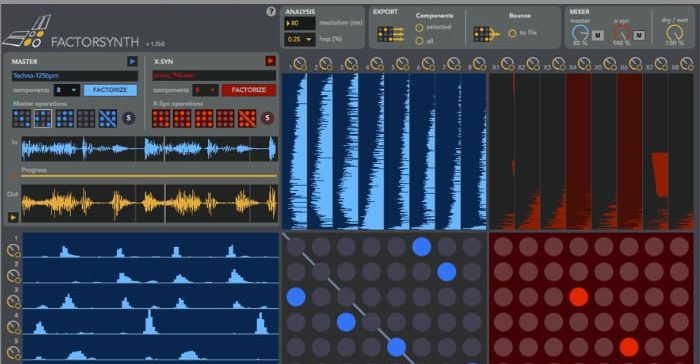Click the knob icon for component 1 column
Viewport: 700px width, 364px height.
pyautogui.click(x=300, y=64)
